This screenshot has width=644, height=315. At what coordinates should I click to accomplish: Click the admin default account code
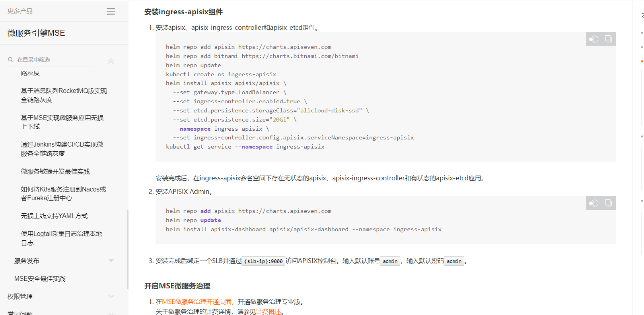coord(390,261)
